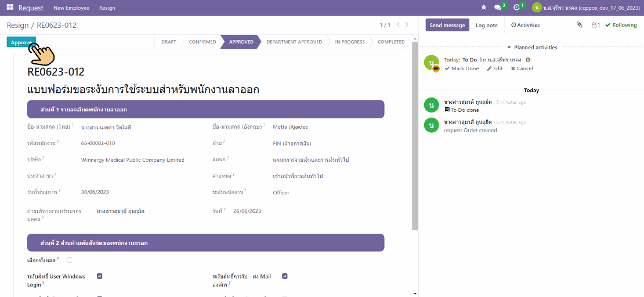Uncheck ระงับสิทธิ์การรับ - ส่ง Mail checkbox
The image size is (644, 297).
285,276
